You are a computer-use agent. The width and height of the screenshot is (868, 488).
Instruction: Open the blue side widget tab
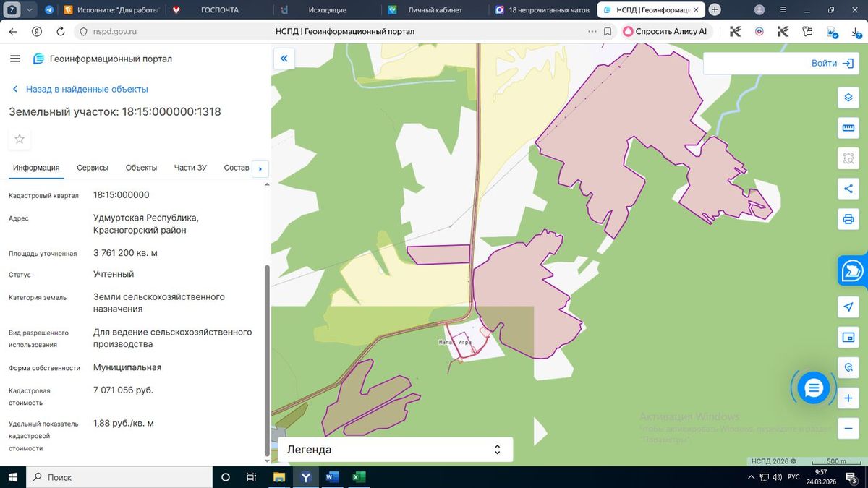(853, 271)
